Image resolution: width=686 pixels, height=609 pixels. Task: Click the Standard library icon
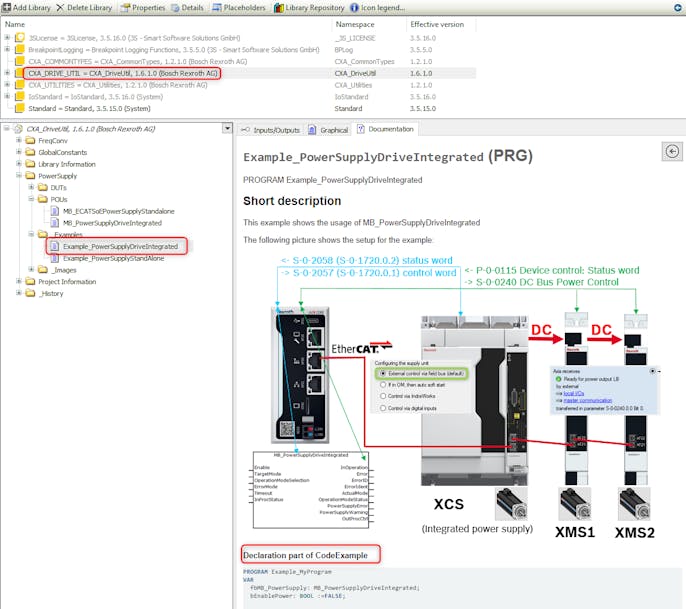coord(20,108)
